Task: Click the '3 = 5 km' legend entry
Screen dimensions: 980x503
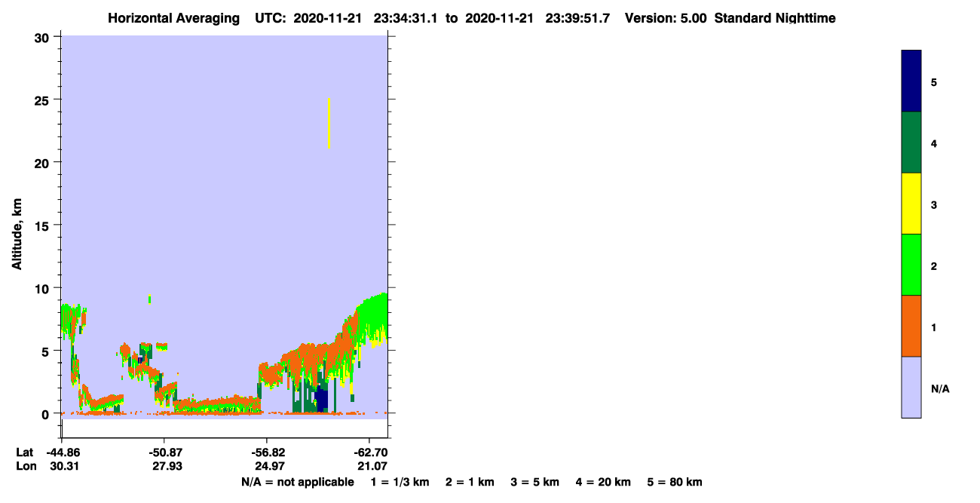Action: (535, 482)
